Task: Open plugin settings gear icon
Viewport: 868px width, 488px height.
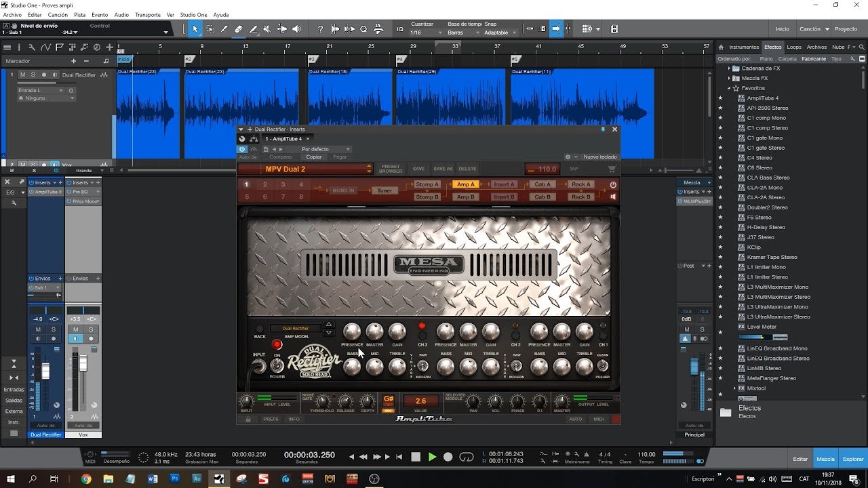Action: click(x=568, y=157)
